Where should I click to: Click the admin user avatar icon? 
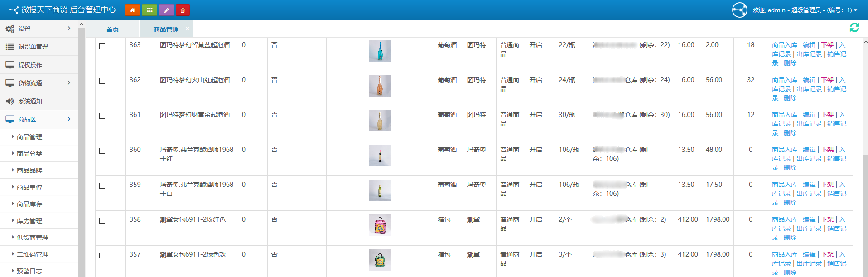coord(739,10)
